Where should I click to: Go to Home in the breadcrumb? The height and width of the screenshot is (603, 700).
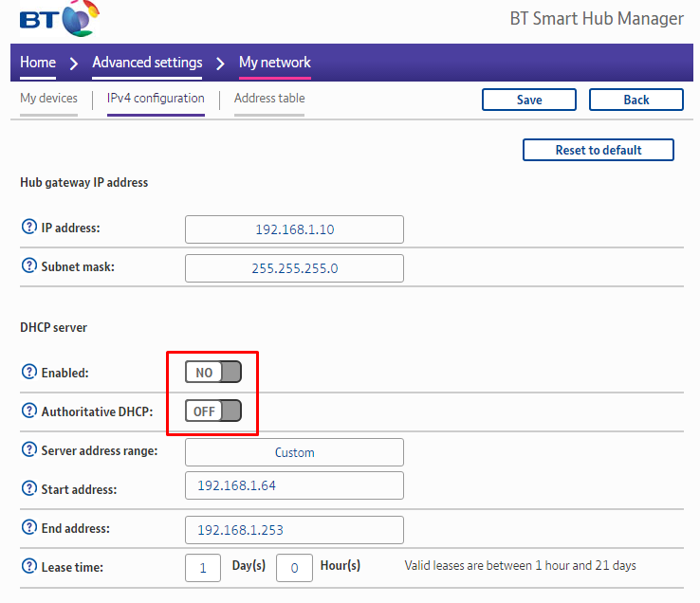click(x=38, y=63)
